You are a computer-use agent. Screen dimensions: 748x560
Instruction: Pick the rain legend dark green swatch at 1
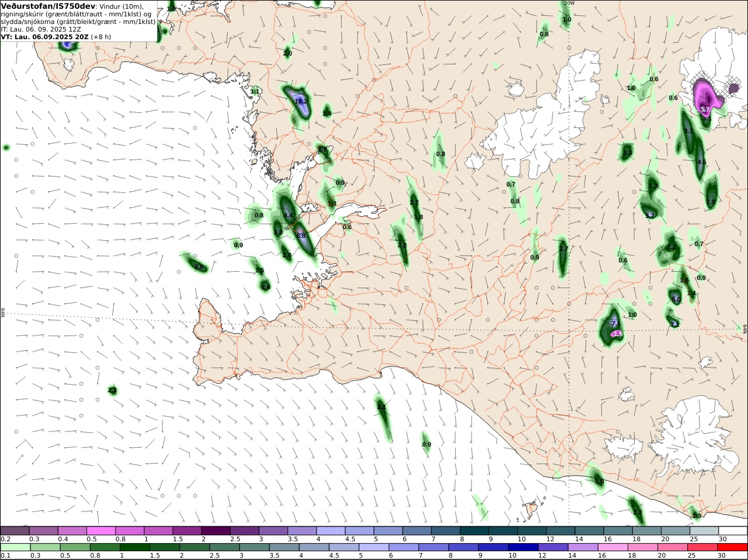tap(135, 547)
